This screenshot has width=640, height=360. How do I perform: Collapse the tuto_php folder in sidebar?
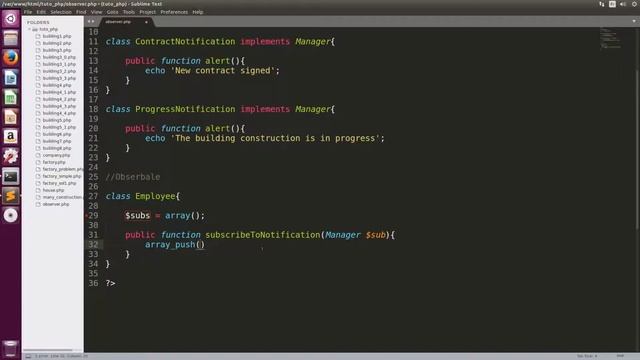[29, 29]
